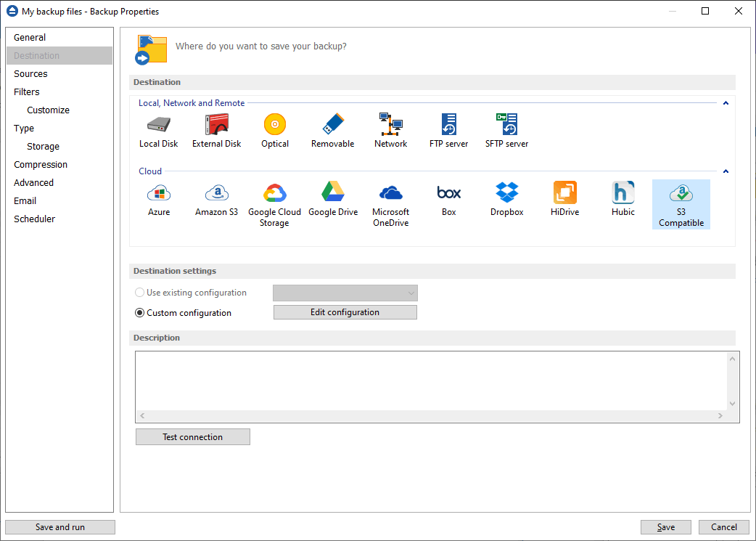
Task: Click the Edit configuration button
Action: pos(345,312)
